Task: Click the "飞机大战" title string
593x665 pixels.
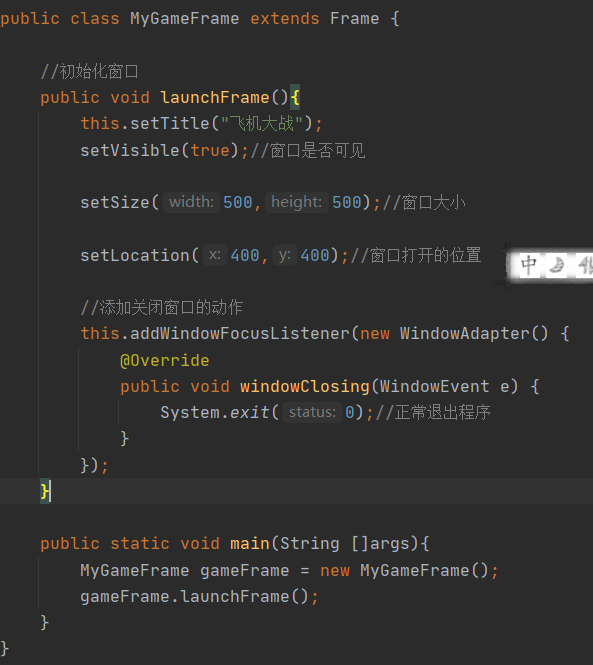Action: 262,124
